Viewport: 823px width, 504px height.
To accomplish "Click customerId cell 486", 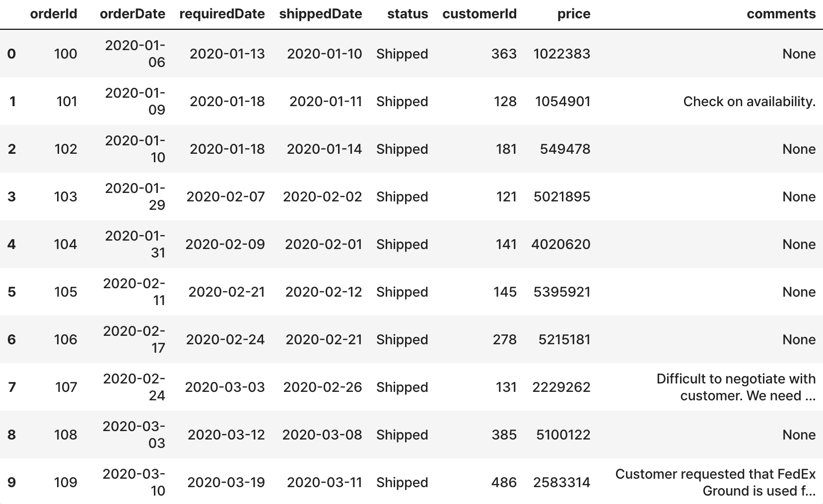I will coord(504,482).
